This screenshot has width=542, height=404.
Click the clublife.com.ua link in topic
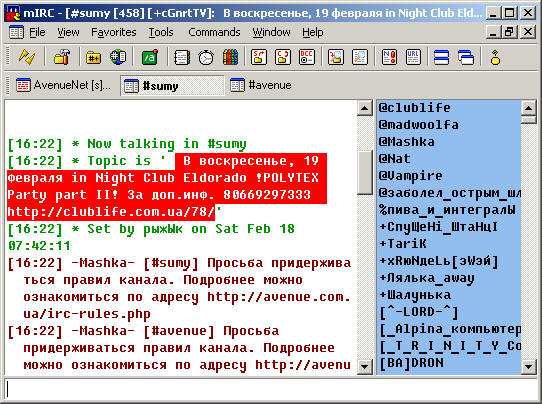pos(111,212)
